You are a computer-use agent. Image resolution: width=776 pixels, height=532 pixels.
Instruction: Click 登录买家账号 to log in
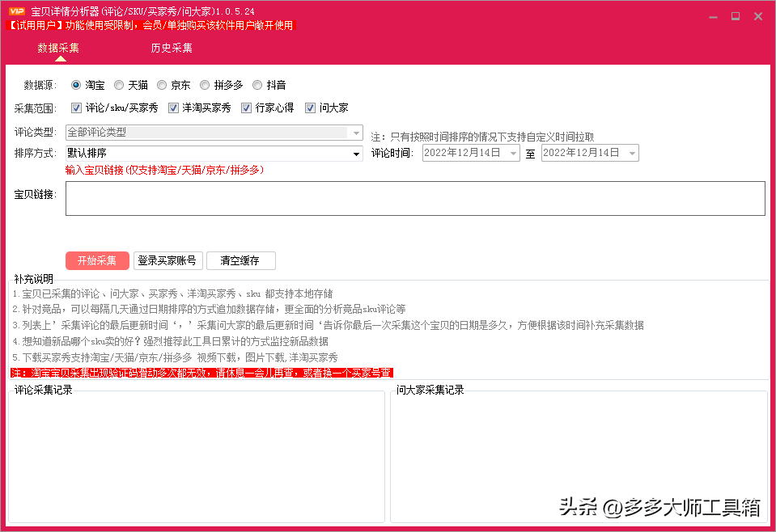167,260
